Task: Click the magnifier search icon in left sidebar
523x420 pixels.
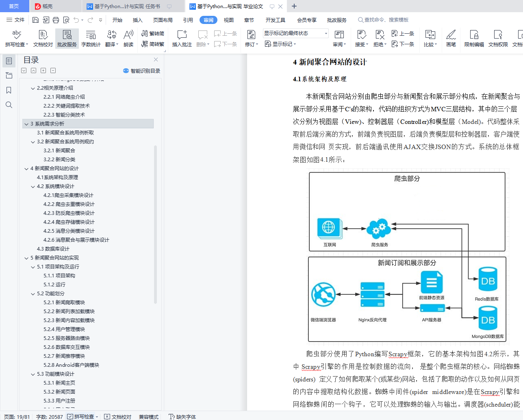Action: [x=9, y=105]
